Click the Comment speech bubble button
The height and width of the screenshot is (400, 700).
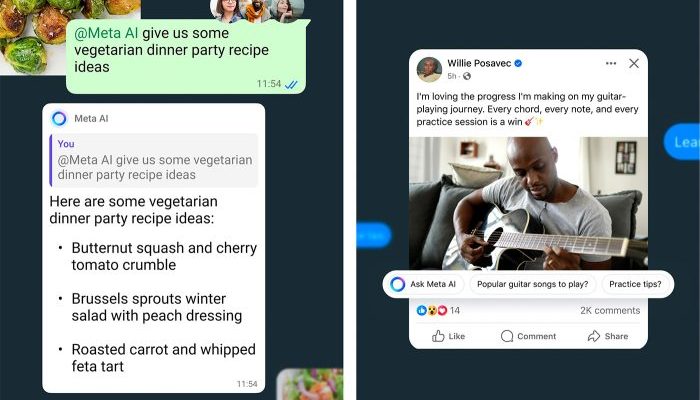tap(529, 336)
